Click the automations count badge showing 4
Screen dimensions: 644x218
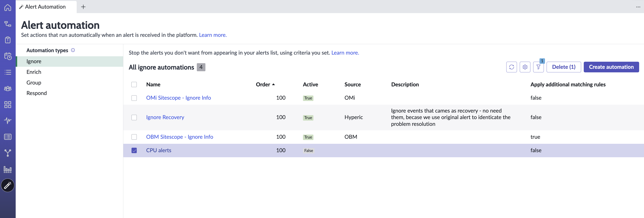[201, 67]
